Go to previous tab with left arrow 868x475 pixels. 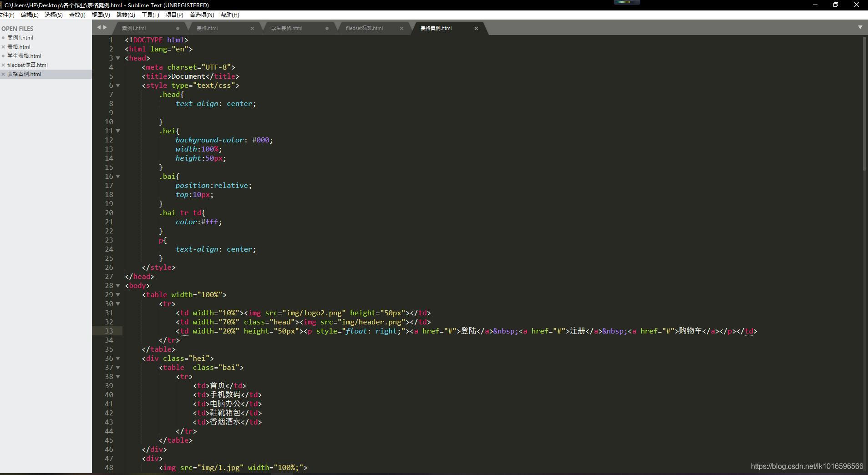(x=99, y=27)
